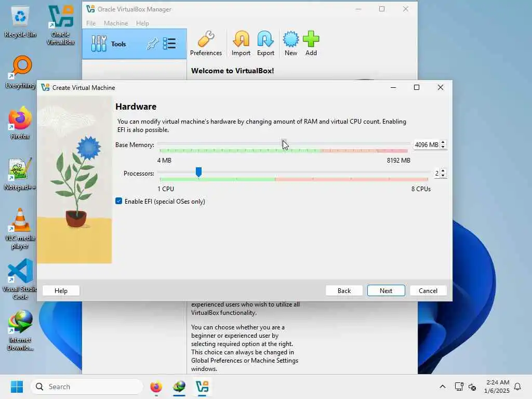Screen dimensions: 532x399
Task: Launch VLC media player shortcut
Action: pyautogui.click(x=20, y=228)
